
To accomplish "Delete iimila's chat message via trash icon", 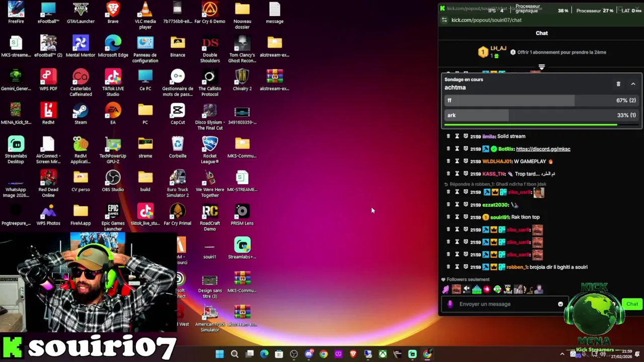I will coord(448,136).
